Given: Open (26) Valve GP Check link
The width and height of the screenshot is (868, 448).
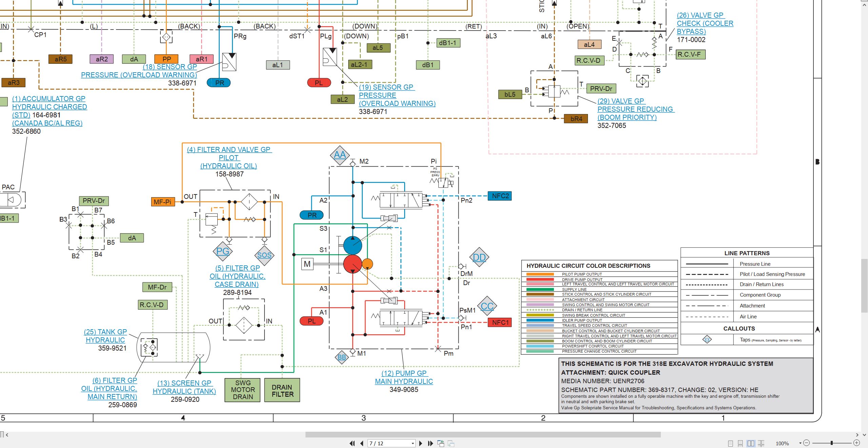Looking at the screenshot, I should (x=705, y=23).
